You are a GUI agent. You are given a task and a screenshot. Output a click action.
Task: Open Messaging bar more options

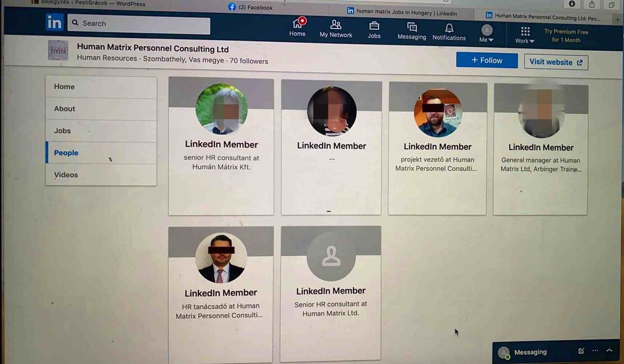click(x=595, y=351)
